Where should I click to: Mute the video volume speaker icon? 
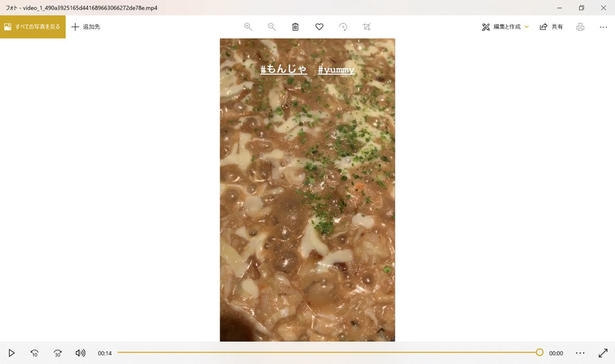(80, 353)
